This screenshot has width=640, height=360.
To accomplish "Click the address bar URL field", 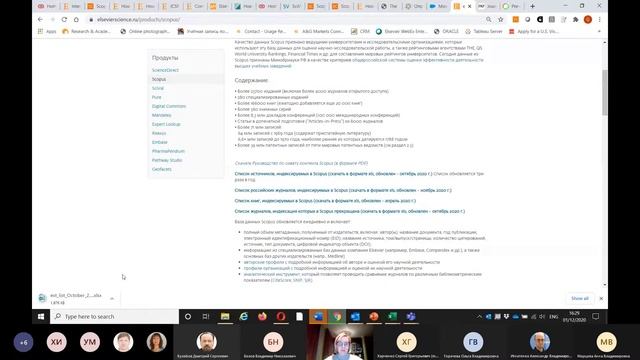I will pos(286,19).
